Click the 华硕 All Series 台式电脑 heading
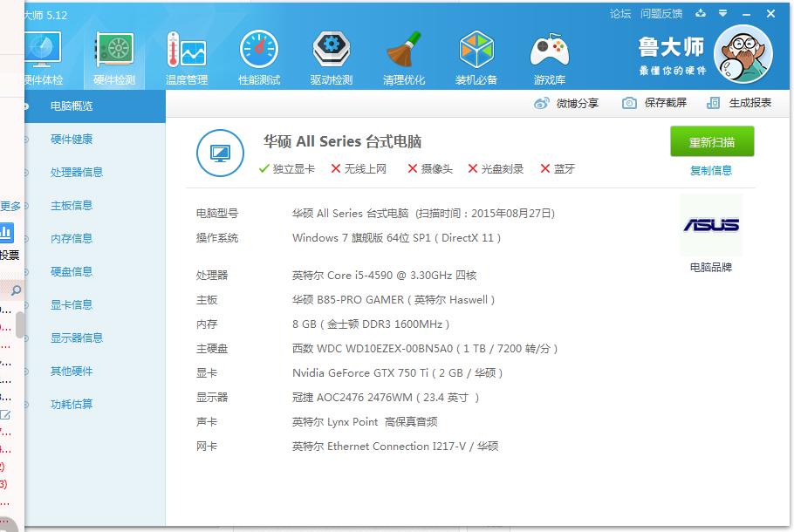Image resolution: width=794 pixels, height=532 pixels. point(342,142)
